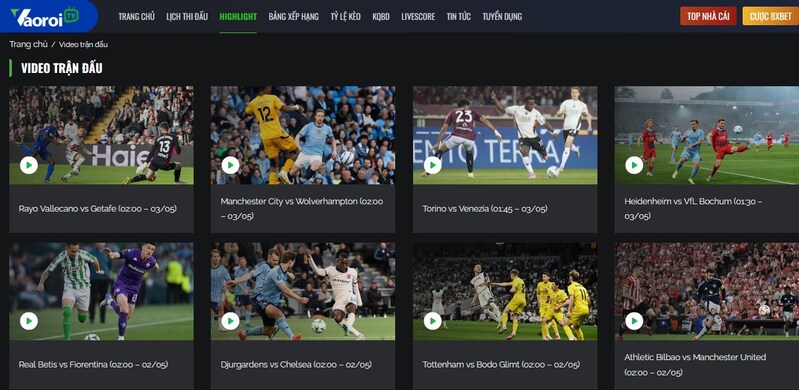Open Bảng xếp hạng standings
This screenshot has width=799, height=390.
pos(294,16)
